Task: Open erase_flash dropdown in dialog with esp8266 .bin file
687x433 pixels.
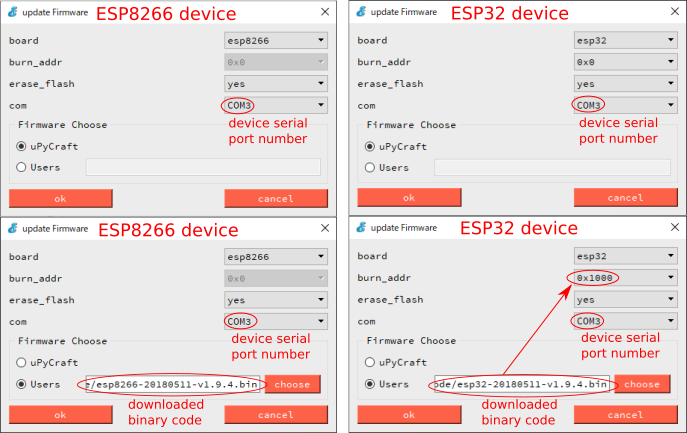Action: click(276, 300)
